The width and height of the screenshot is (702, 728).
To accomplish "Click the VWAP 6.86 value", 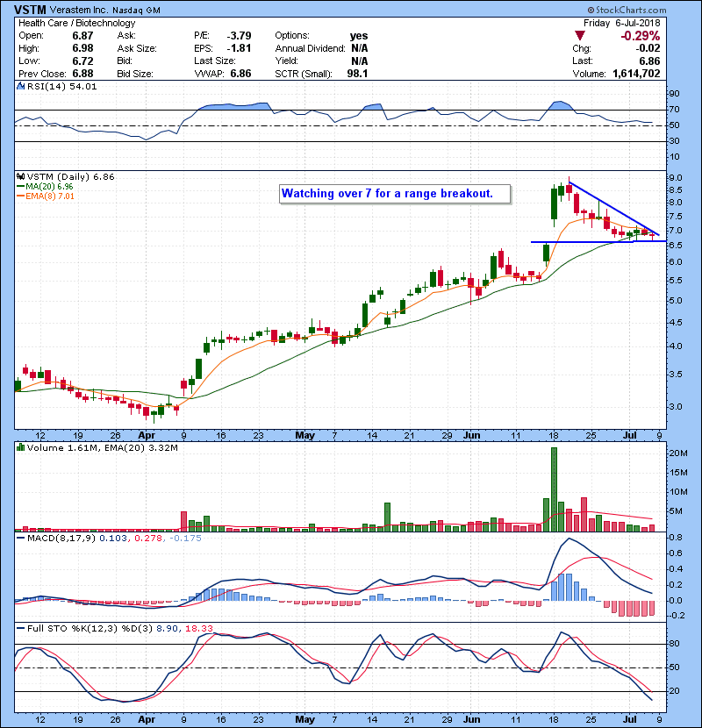I will (240, 74).
